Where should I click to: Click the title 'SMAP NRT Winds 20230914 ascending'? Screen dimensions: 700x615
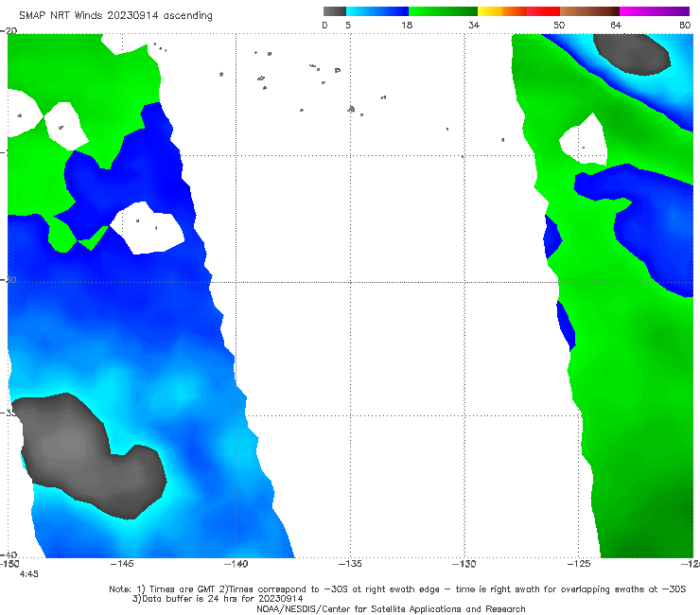(x=115, y=15)
